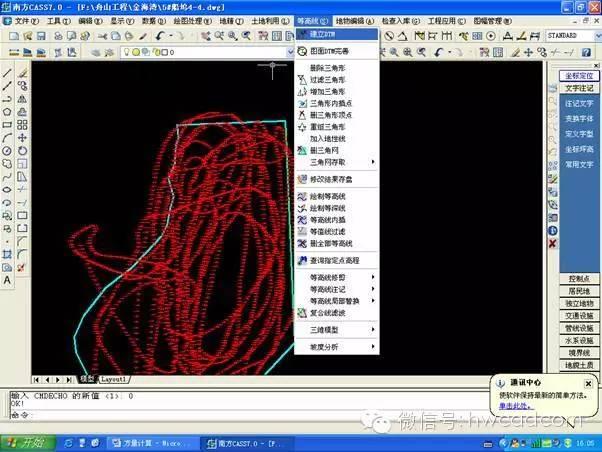The height and width of the screenshot is (452, 602).
Task: Select 建立DTM in the open menu
Action: (x=337, y=34)
